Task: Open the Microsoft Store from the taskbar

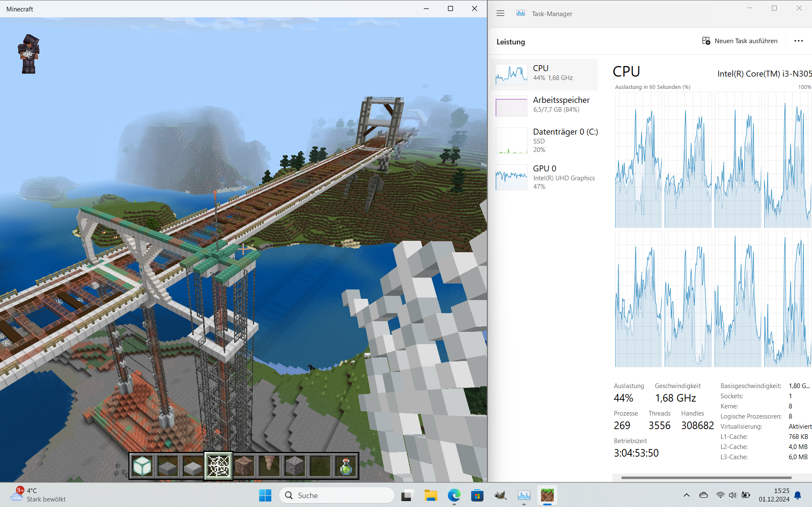Action: pos(477,495)
